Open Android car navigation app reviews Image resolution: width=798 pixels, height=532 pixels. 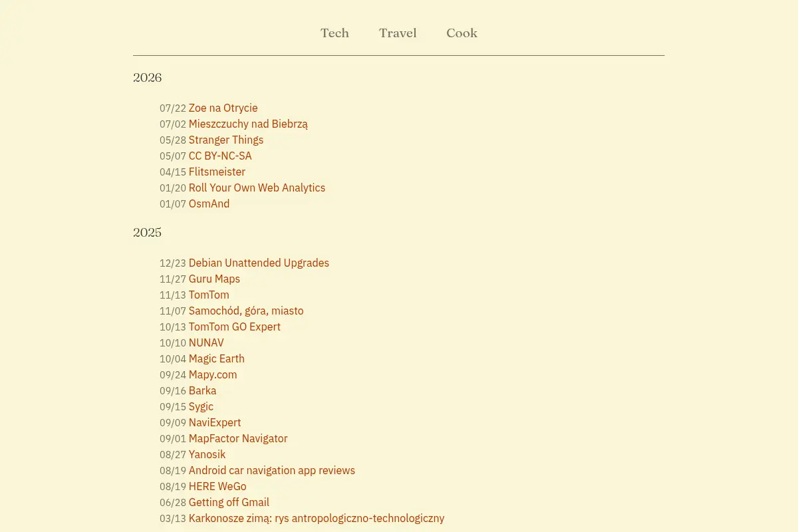pos(272,471)
